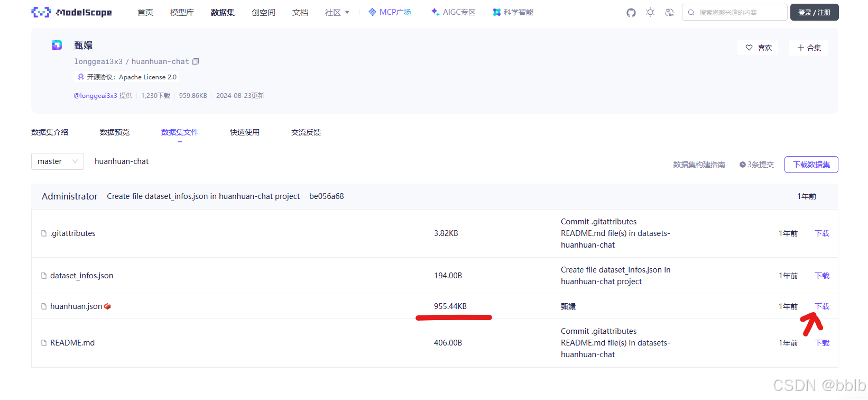Switch to 数据集介绍 tab

[x=50, y=132]
